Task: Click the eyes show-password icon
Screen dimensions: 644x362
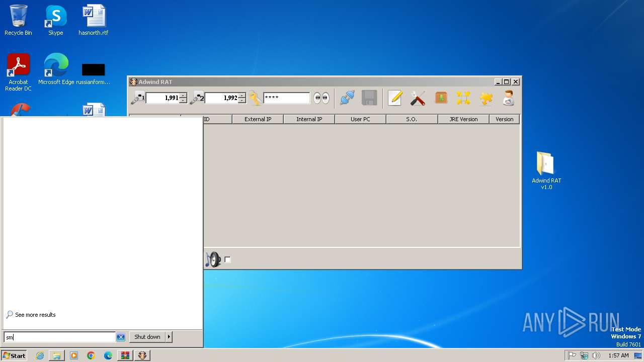Action: tap(321, 98)
